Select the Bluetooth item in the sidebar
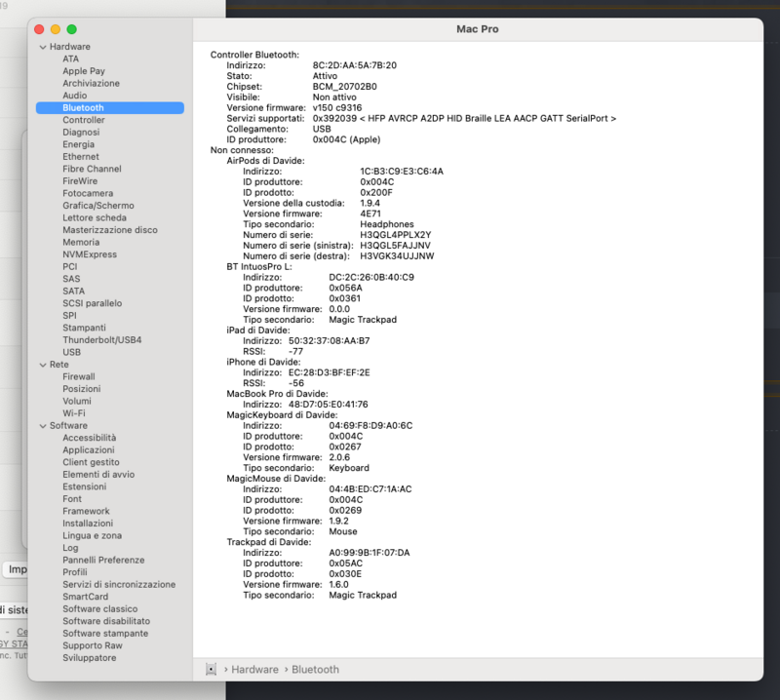This screenshot has height=700, width=780. coord(83,108)
